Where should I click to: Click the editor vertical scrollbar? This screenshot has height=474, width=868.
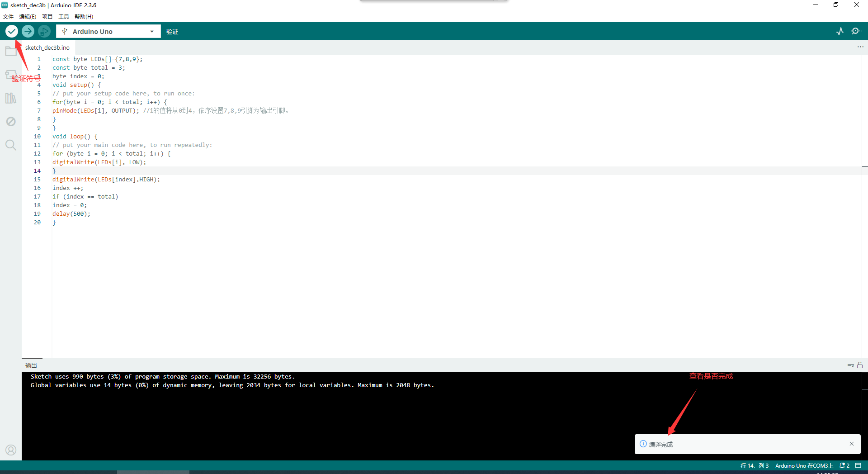pyautogui.click(x=864, y=206)
